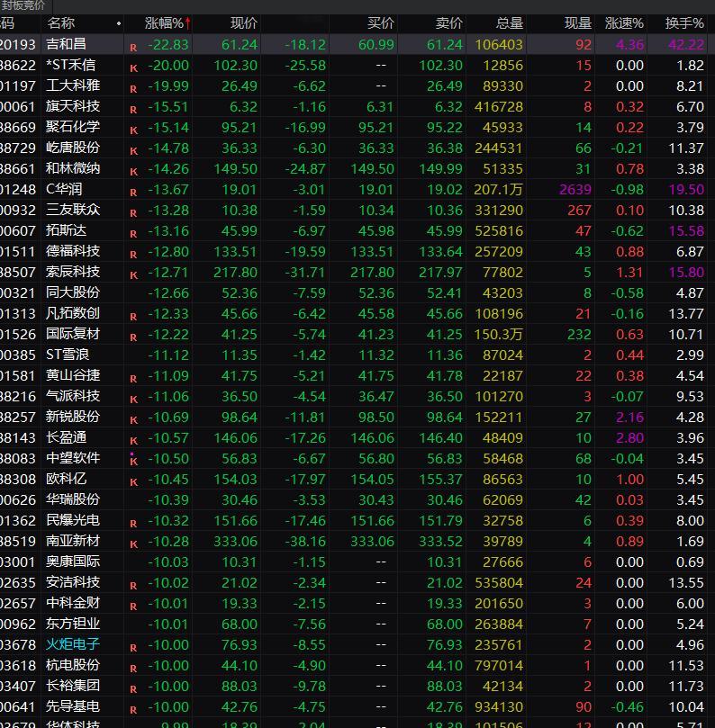Select the stock name 奥康国际

(x=73, y=562)
